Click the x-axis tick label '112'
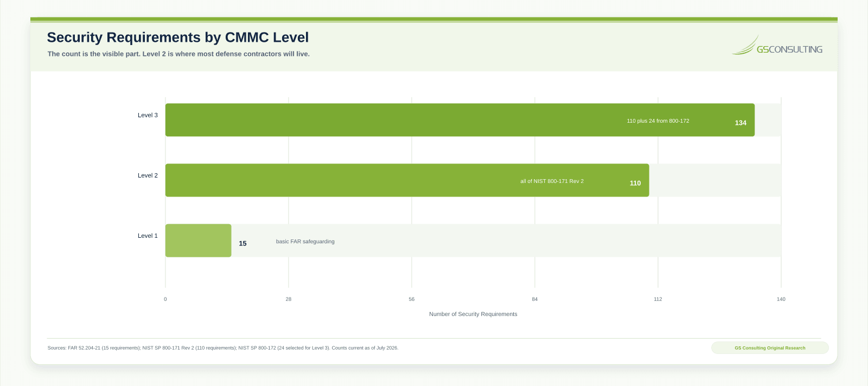The image size is (868, 386). pyautogui.click(x=658, y=299)
